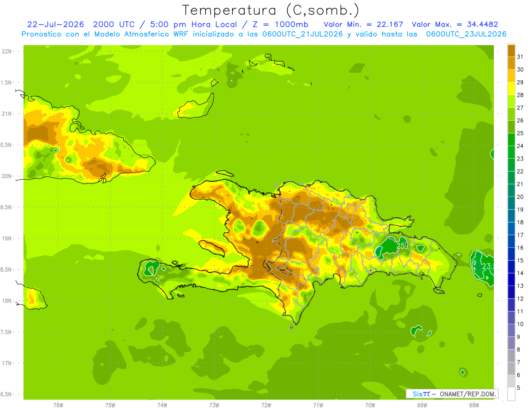This screenshot has width=532, height=411.
Task: Click the legend value label "20"
Action: [x=520, y=197]
